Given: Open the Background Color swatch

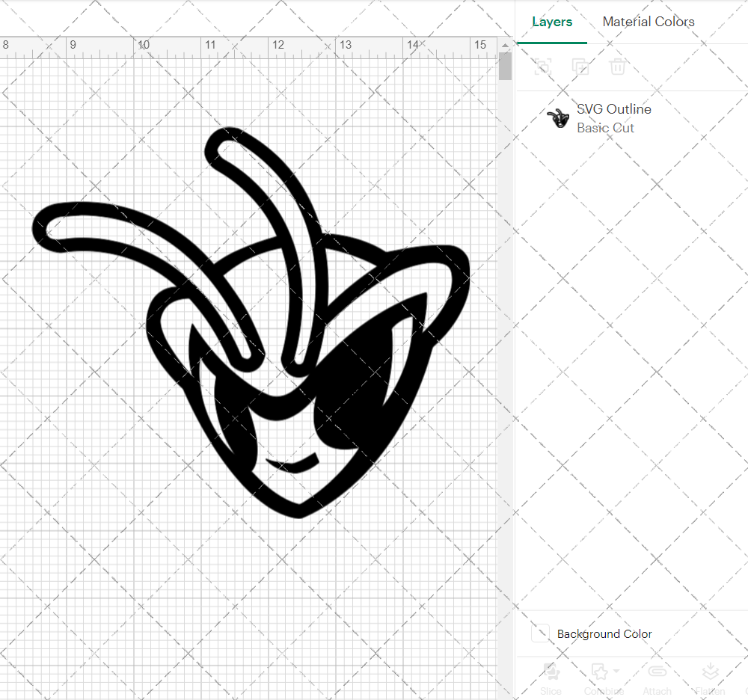Looking at the screenshot, I should 541,633.
